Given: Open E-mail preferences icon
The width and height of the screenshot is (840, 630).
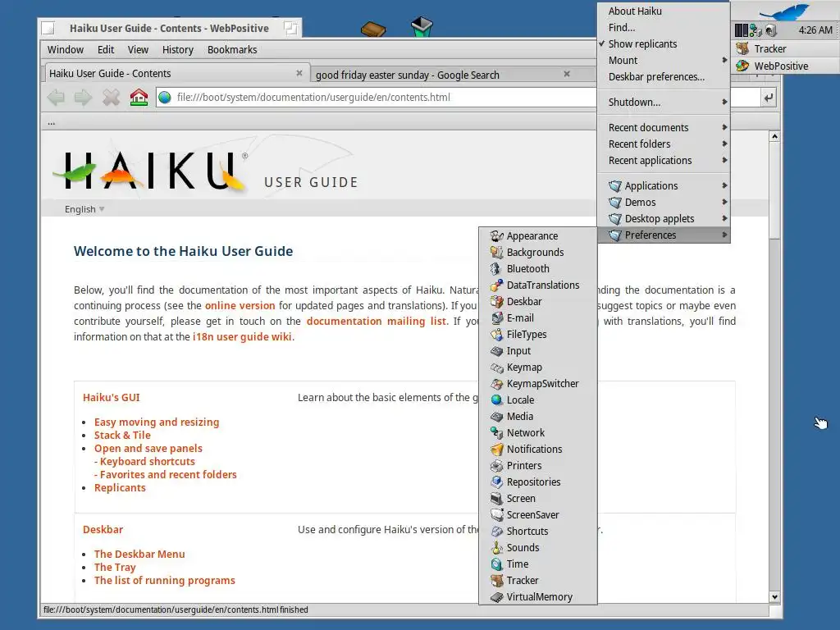Looking at the screenshot, I should (x=497, y=318).
